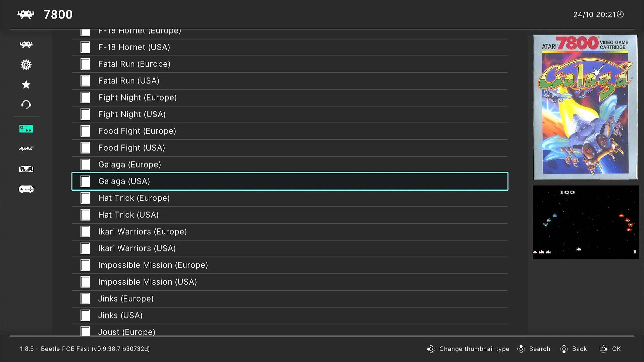Image resolution: width=644 pixels, height=362 pixels.
Task: Open the Main Menu invader sidebar icon
Action: [x=26, y=45]
